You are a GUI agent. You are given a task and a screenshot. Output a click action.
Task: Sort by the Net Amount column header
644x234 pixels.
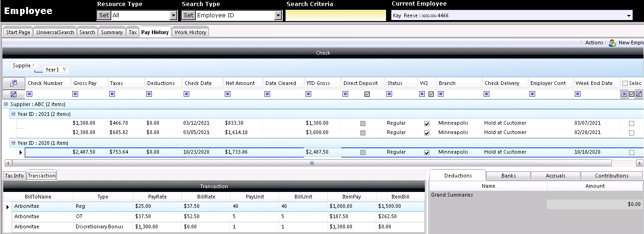(x=243, y=83)
